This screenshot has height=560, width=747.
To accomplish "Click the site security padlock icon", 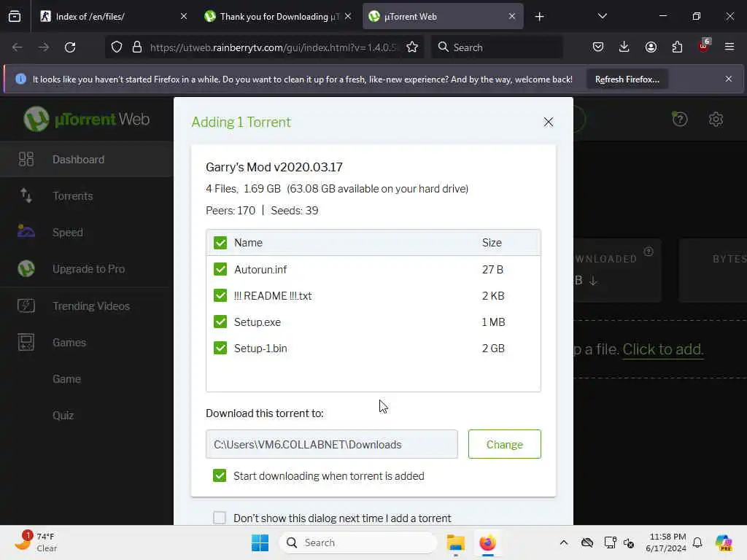I will point(137,47).
